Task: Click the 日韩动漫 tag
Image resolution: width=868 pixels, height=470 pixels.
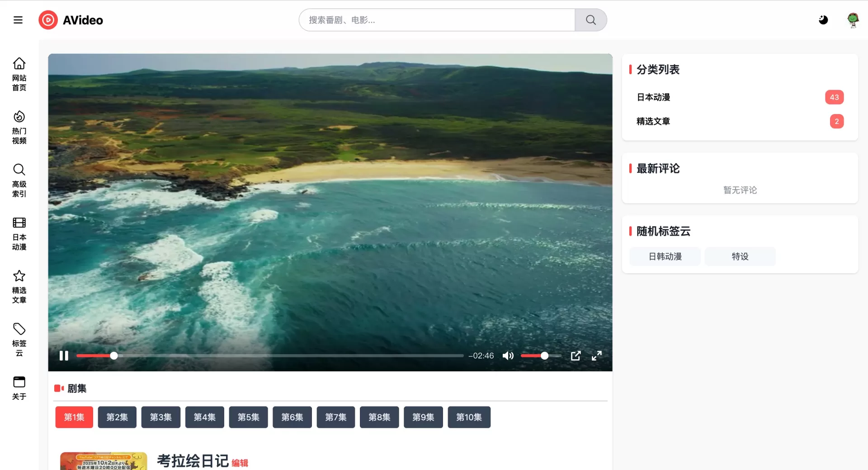Action: tap(665, 256)
